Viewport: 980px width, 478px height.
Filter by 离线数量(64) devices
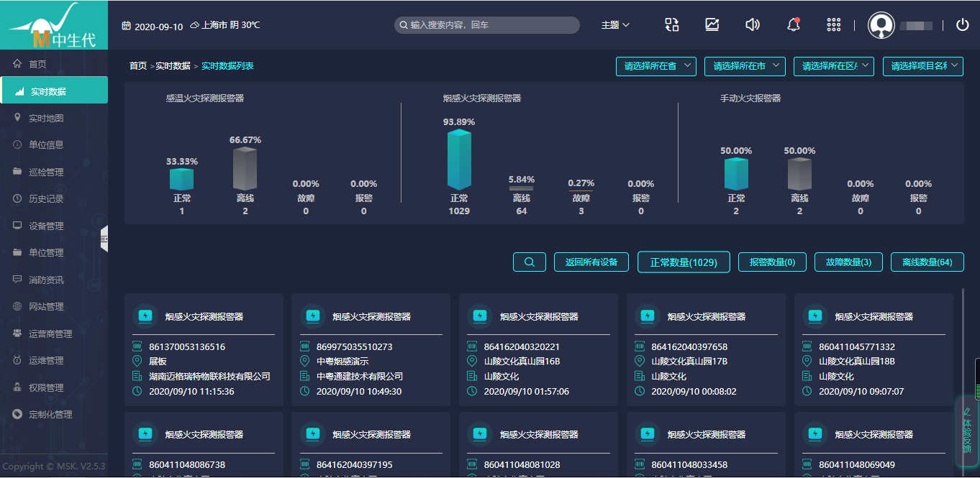click(x=927, y=262)
